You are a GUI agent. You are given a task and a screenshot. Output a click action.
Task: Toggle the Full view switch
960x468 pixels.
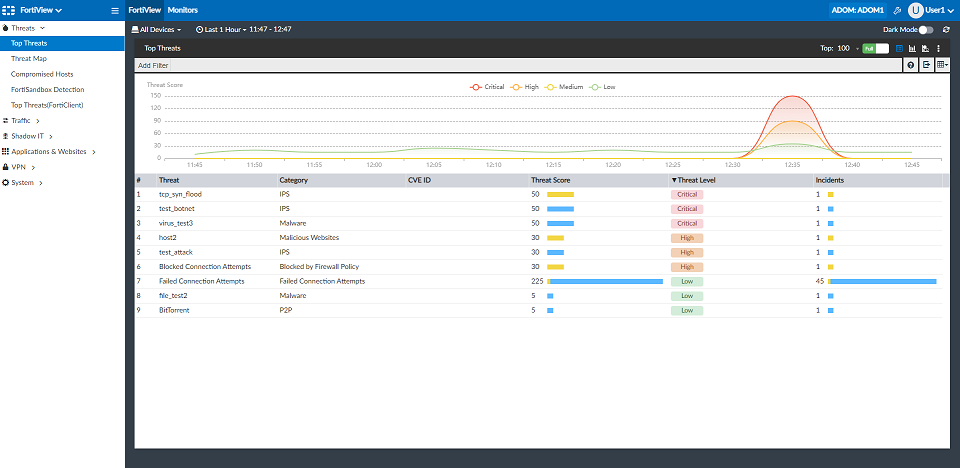875,48
